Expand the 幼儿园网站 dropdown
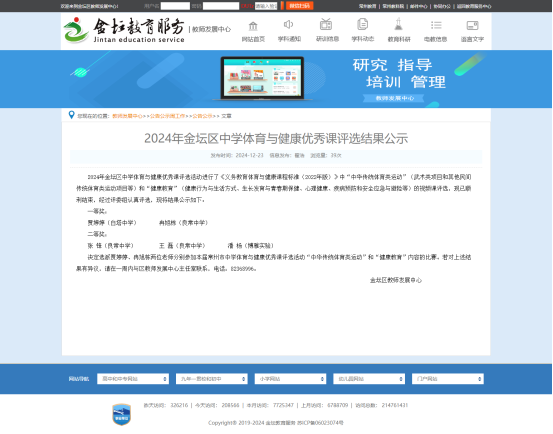This screenshot has width=553, height=434. (369, 379)
